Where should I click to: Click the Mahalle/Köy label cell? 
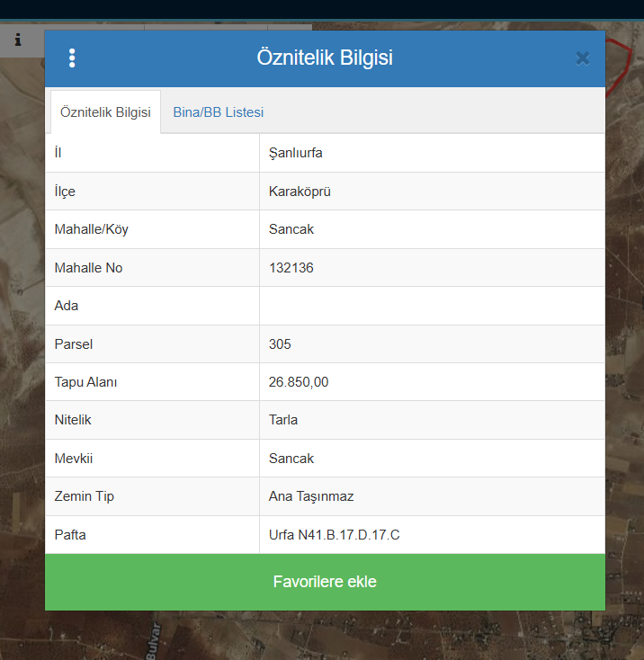coord(92,229)
